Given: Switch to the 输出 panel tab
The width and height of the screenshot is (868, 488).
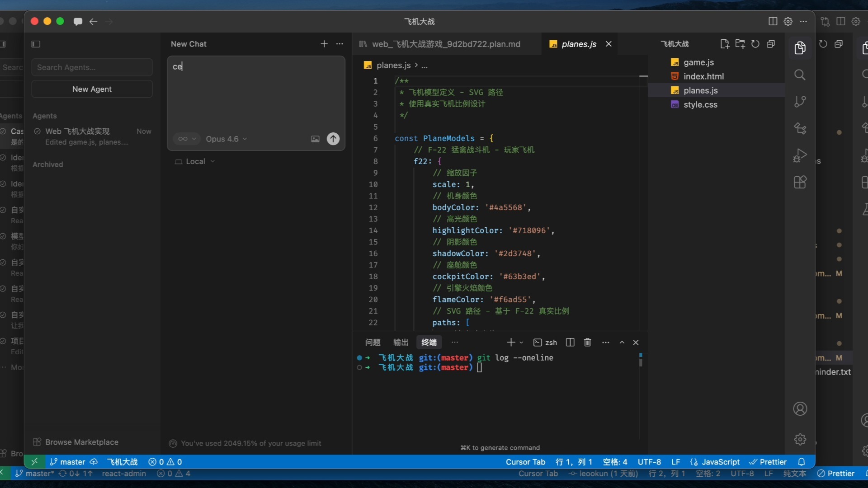Looking at the screenshot, I should coord(401,343).
